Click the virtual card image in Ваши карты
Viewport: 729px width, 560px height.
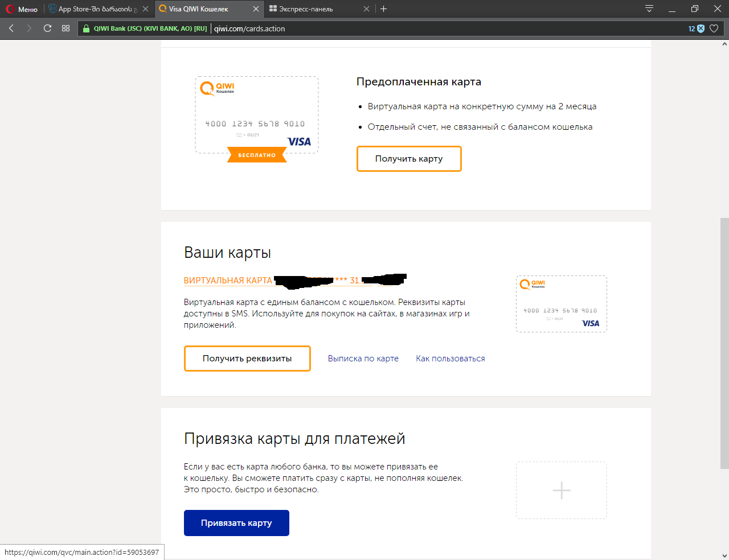point(562,304)
